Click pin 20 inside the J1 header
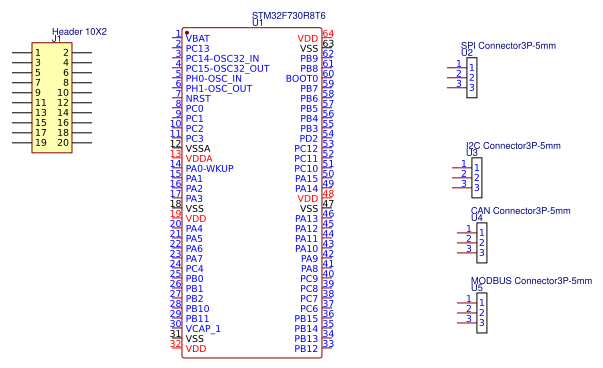This screenshot has width=603, height=368. [x=63, y=143]
